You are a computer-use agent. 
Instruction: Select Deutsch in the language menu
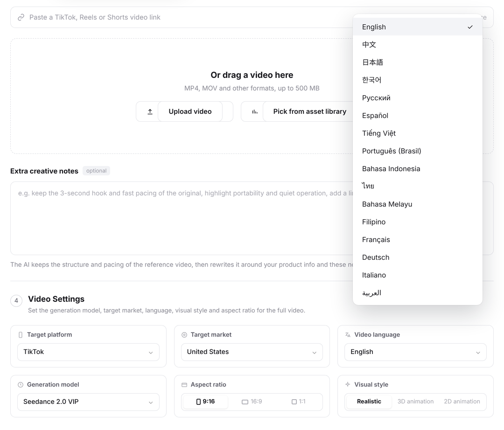tap(418, 257)
